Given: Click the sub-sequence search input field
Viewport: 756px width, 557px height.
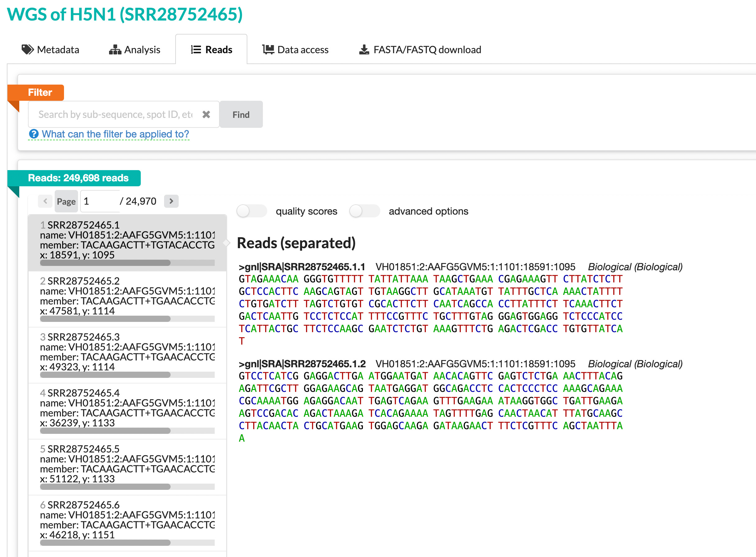Looking at the screenshot, I should (x=115, y=115).
